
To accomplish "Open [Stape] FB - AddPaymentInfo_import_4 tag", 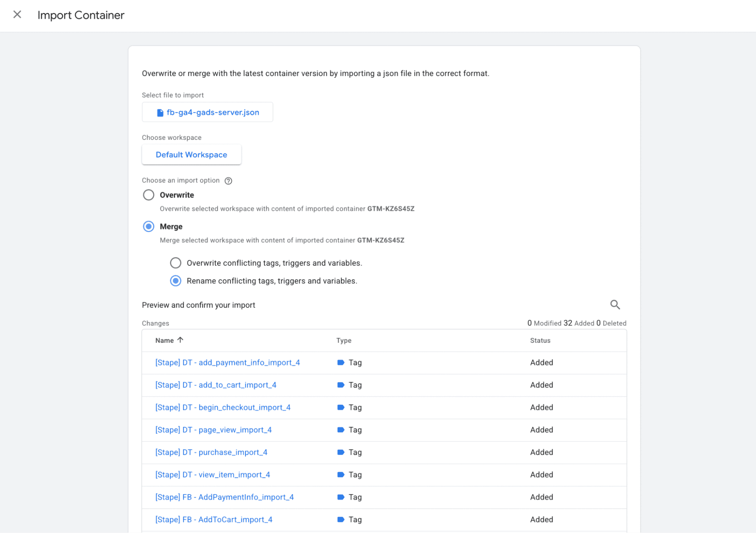I will coord(225,497).
